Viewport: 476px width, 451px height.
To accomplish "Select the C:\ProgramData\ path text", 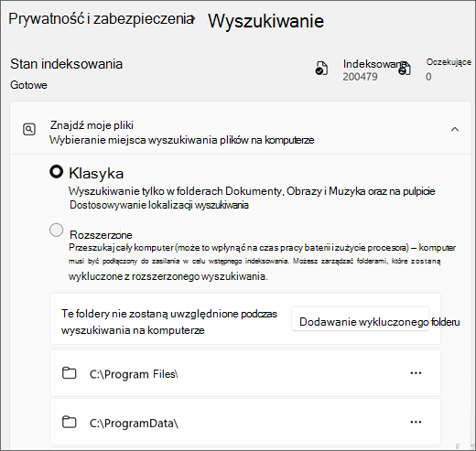I will coord(134,424).
